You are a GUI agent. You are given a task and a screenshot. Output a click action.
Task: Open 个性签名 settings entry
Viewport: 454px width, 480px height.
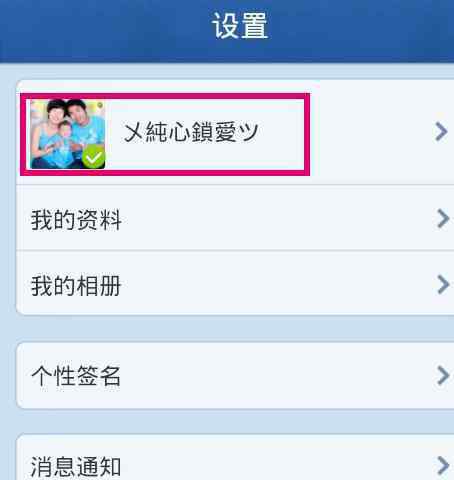pos(235,375)
